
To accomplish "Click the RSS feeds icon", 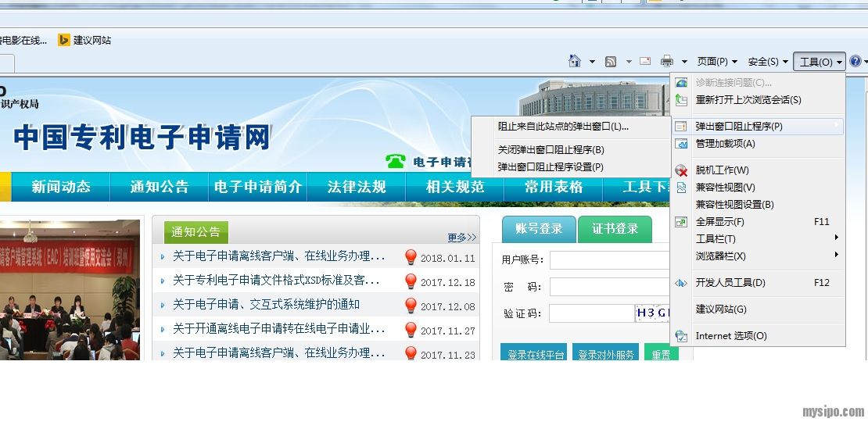I will click(611, 61).
